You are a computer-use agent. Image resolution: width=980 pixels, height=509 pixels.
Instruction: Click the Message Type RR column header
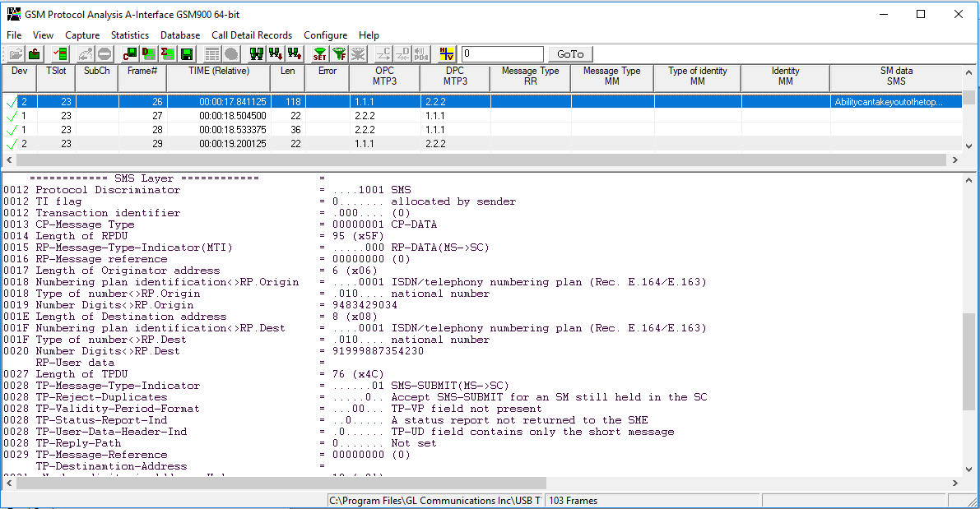531,78
